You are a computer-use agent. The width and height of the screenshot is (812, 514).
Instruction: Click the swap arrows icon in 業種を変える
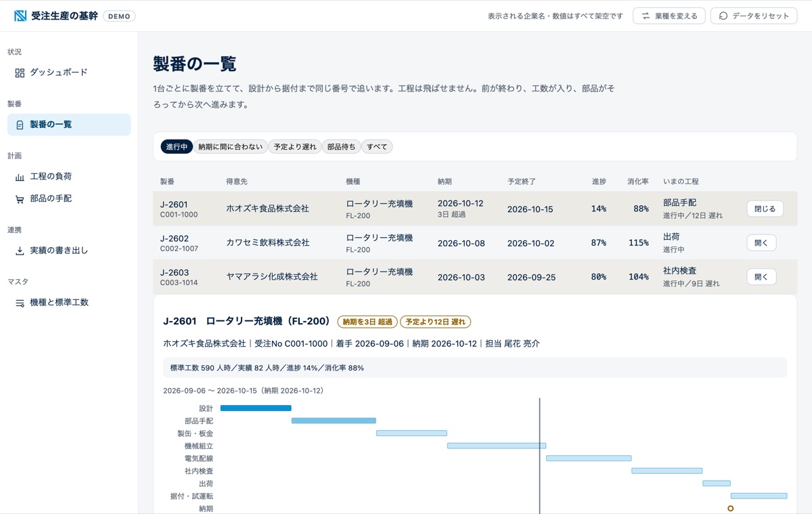[x=646, y=16]
